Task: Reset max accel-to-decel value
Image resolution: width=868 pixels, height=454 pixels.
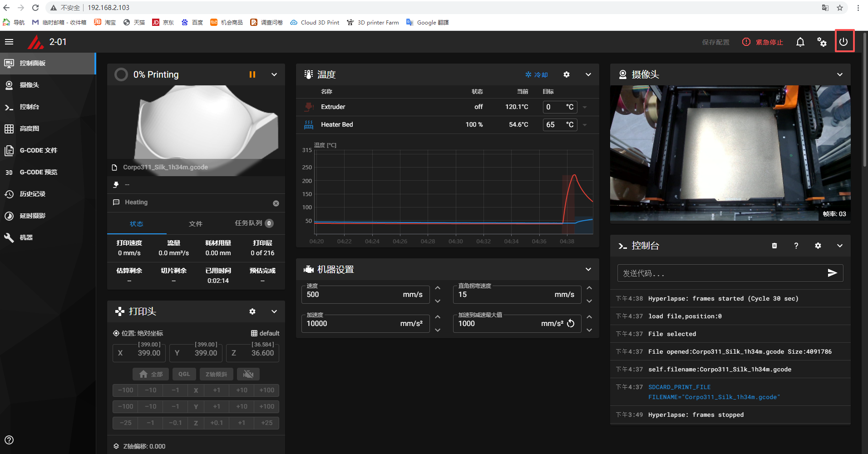Action: pos(571,324)
